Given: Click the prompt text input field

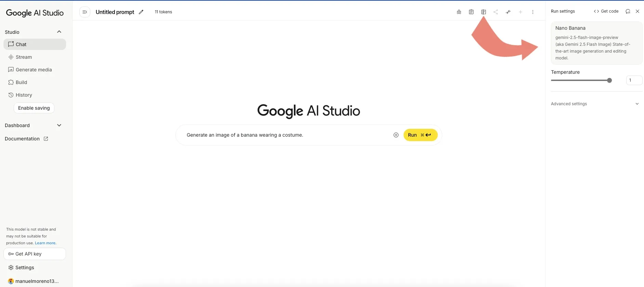Looking at the screenshot, I should tap(287, 135).
